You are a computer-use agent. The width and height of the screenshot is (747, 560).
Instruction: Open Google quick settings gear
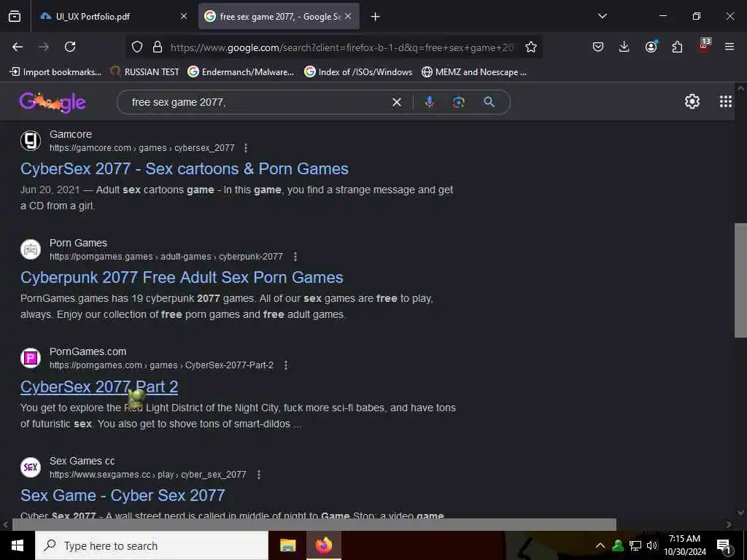point(692,101)
